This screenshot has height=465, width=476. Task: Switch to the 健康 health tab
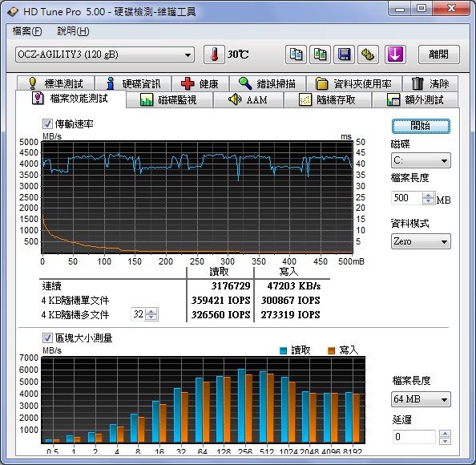(200, 83)
